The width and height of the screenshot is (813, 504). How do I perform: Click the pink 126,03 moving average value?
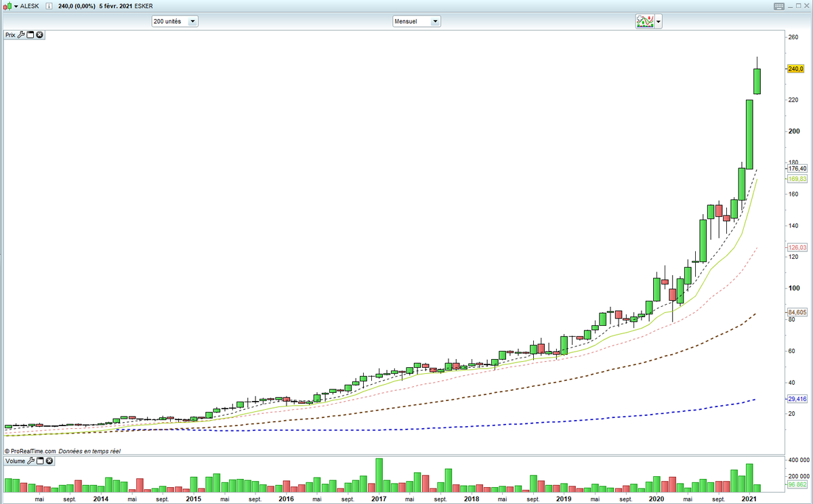pyautogui.click(x=797, y=247)
